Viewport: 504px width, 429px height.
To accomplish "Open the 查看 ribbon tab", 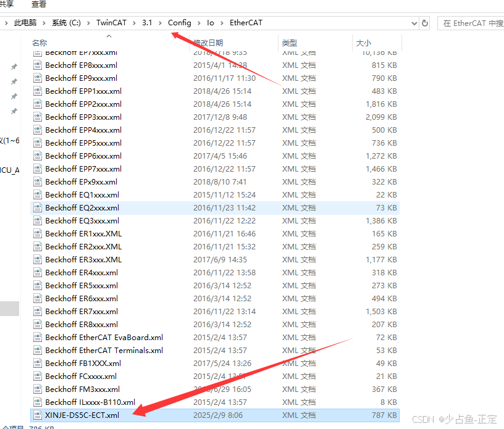I will pyautogui.click(x=39, y=4).
